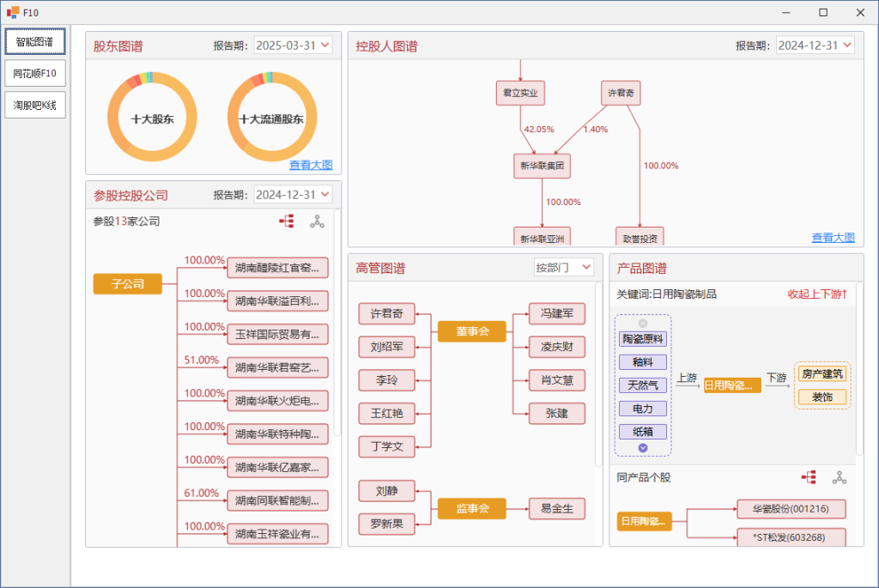Click downstream item 房产建筑
879x588 pixels.
point(822,374)
